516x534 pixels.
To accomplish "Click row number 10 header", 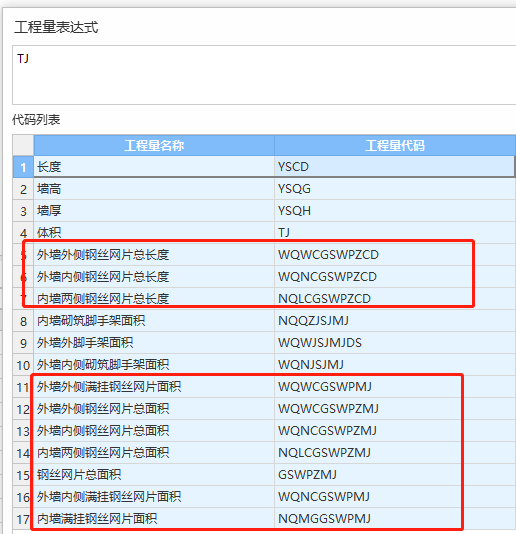I will [x=23, y=365].
